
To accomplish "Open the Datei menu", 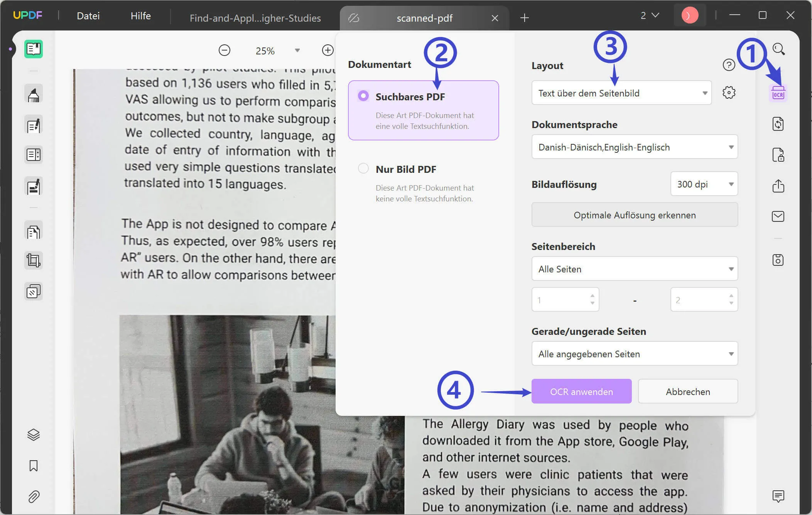I will coord(88,16).
